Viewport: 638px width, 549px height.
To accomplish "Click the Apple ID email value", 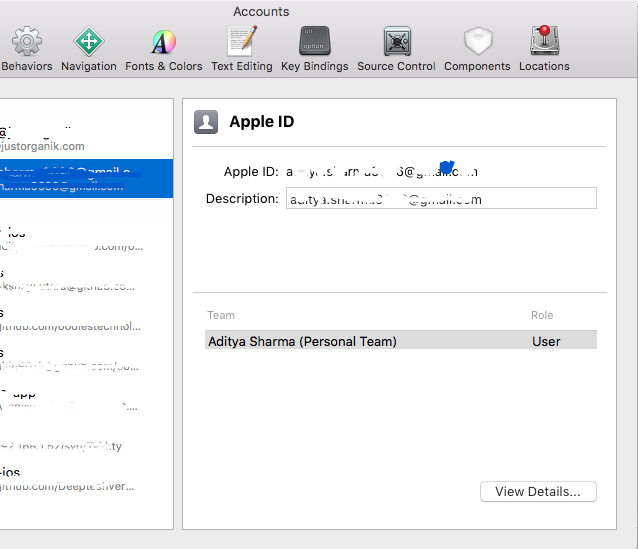I will (x=382, y=172).
